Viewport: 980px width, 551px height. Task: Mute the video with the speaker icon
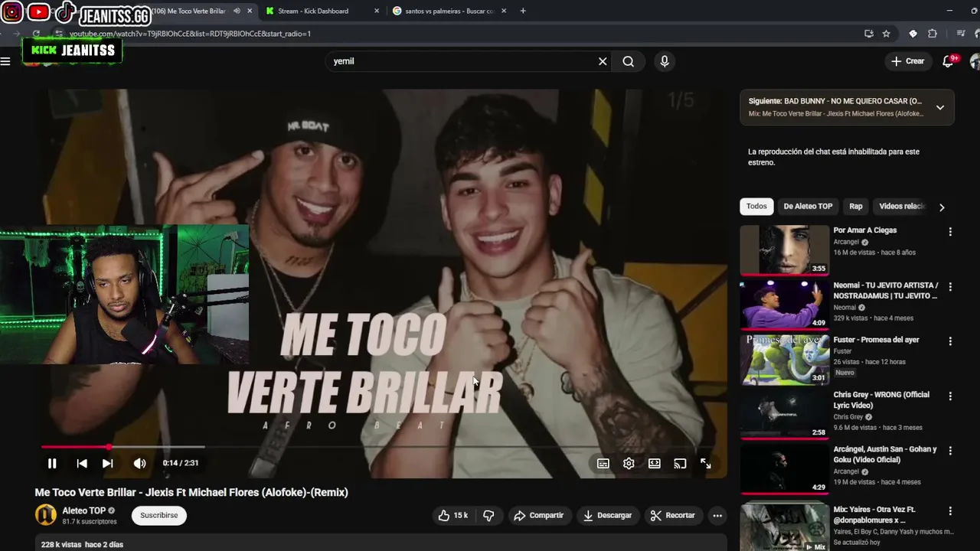[x=139, y=463]
